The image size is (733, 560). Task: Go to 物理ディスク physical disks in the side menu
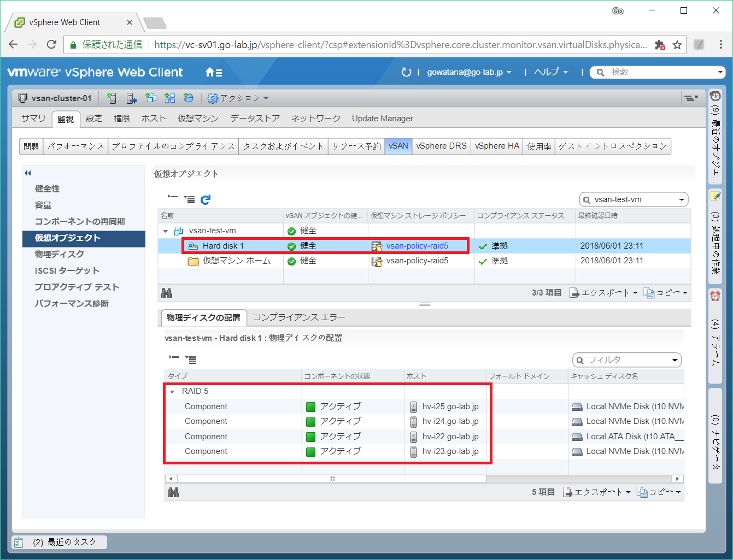click(x=60, y=254)
